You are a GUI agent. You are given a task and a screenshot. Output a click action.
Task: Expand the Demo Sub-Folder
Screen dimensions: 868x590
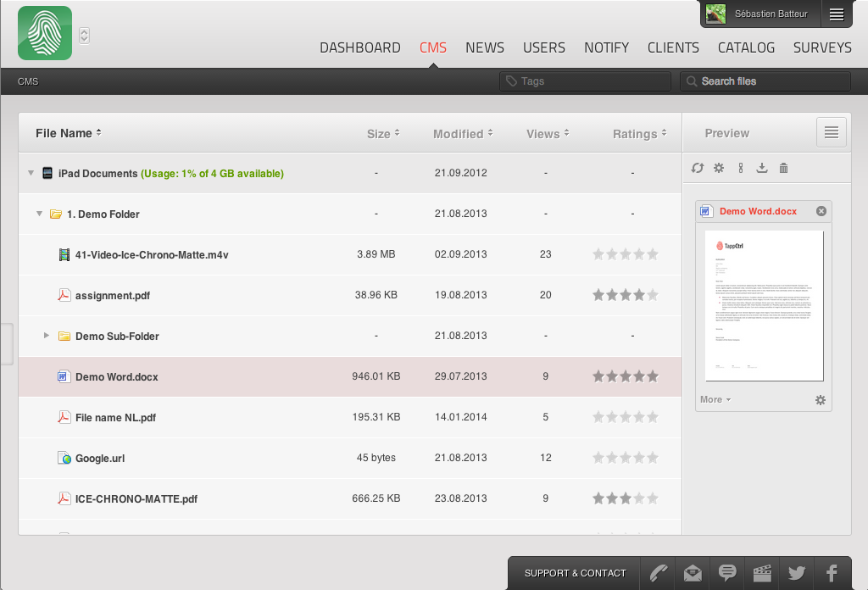[47, 336]
